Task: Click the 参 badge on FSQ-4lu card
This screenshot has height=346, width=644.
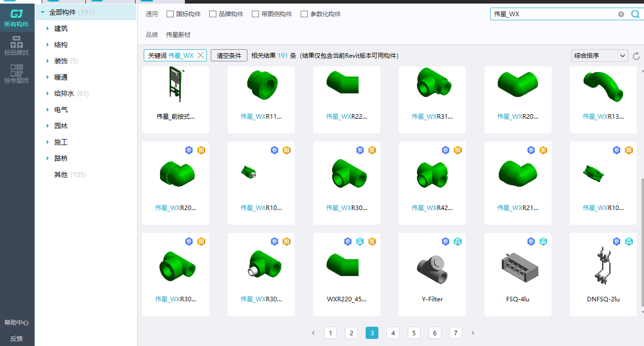Action: coord(531,241)
